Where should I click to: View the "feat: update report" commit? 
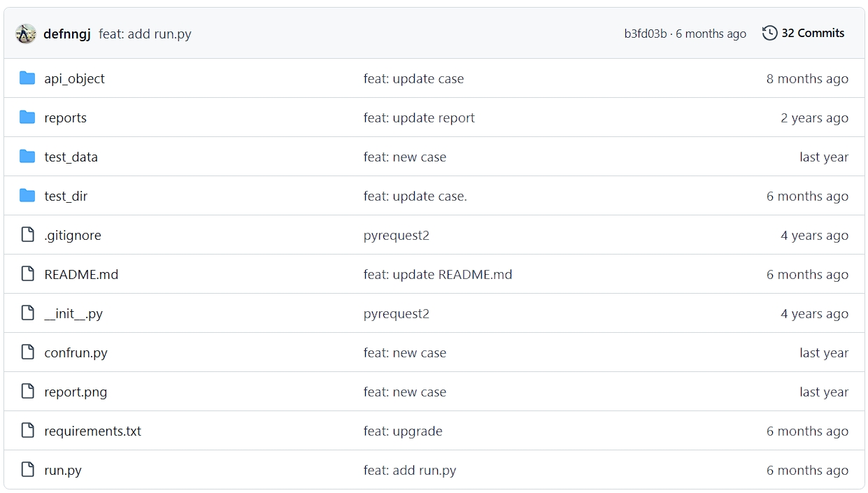tap(419, 117)
